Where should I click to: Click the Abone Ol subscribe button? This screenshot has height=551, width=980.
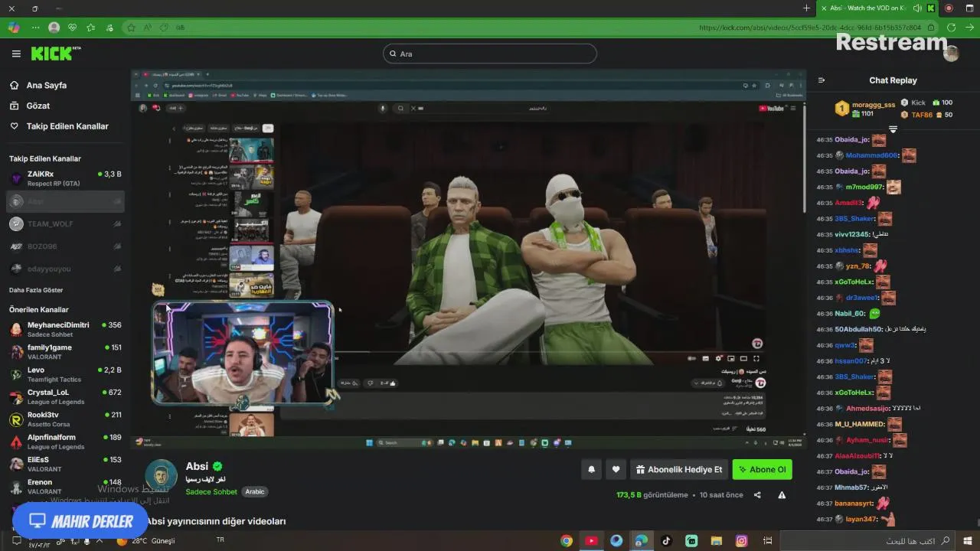point(762,470)
